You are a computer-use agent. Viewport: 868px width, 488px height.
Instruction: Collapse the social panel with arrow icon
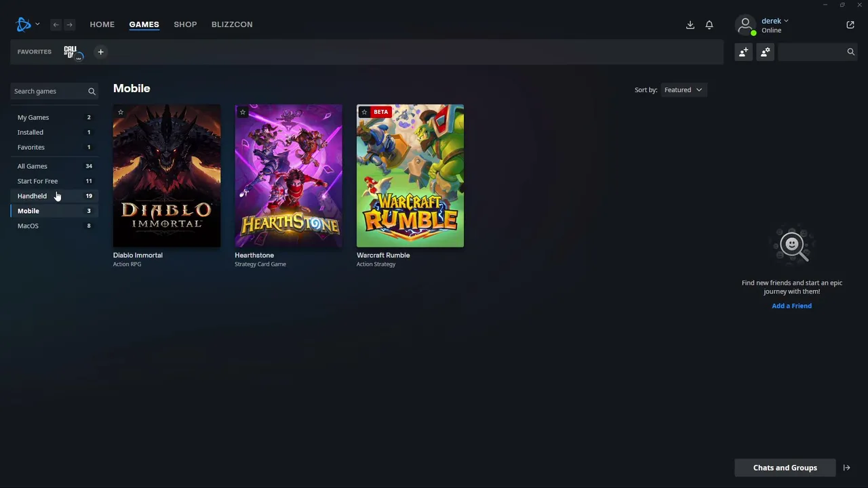847,468
